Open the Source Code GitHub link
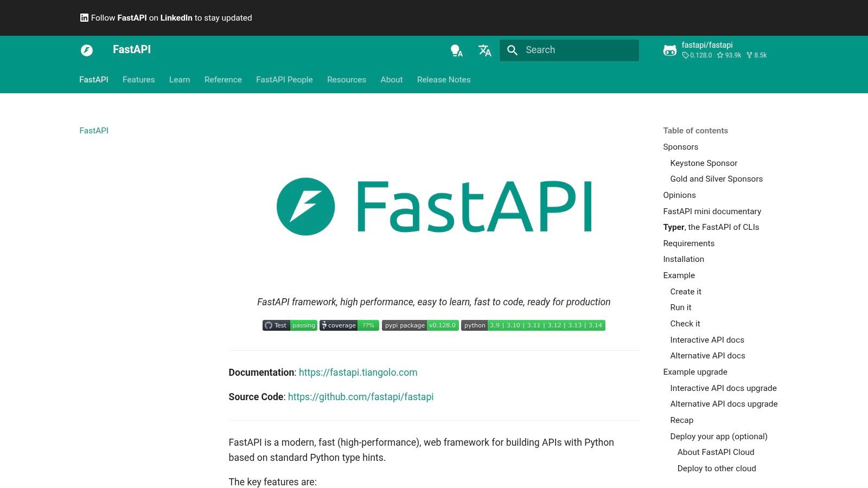Screen dimensions: 868x488 tap(360, 397)
